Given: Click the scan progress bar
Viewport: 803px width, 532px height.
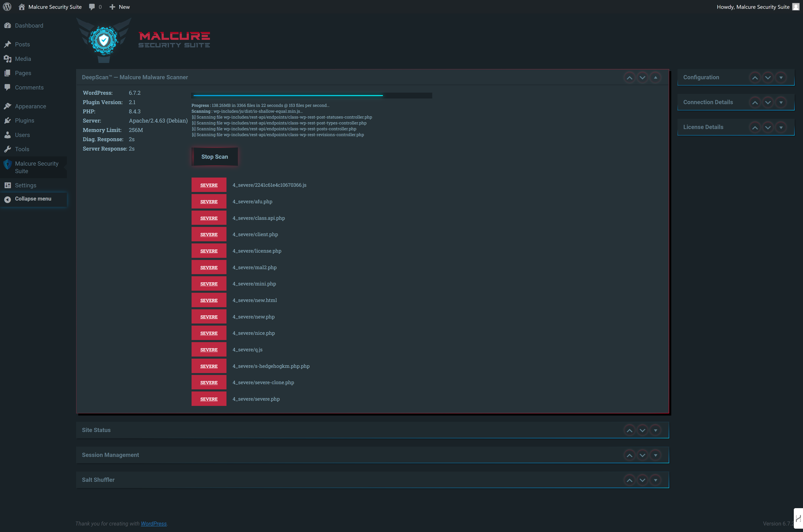Looking at the screenshot, I should pos(311,96).
